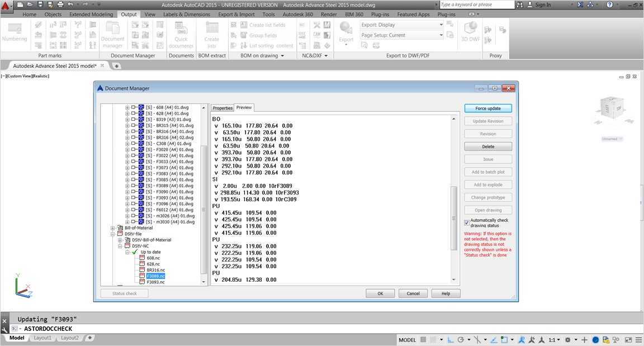Click the workspace switching gear icon
Image resolution: width=644 pixels, height=346 pixels.
coord(567,340)
